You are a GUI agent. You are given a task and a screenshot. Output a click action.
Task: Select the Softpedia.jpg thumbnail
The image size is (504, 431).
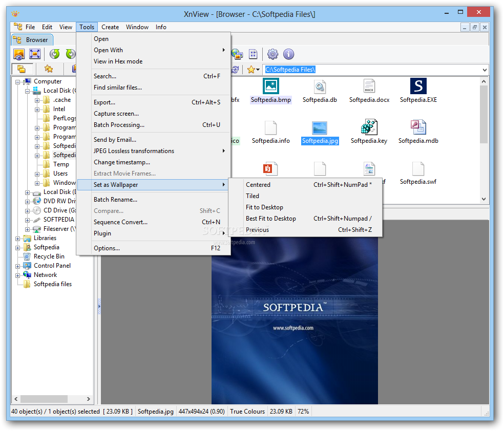pos(320,128)
